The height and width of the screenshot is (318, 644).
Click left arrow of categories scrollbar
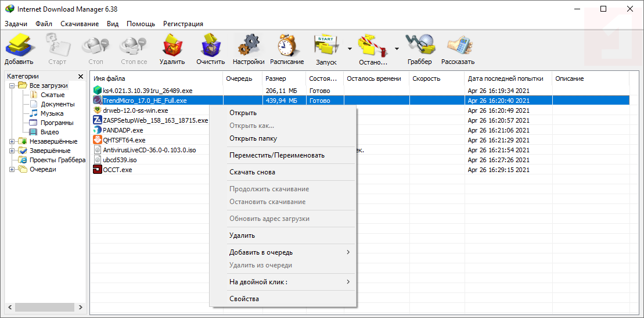click(x=9, y=307)
